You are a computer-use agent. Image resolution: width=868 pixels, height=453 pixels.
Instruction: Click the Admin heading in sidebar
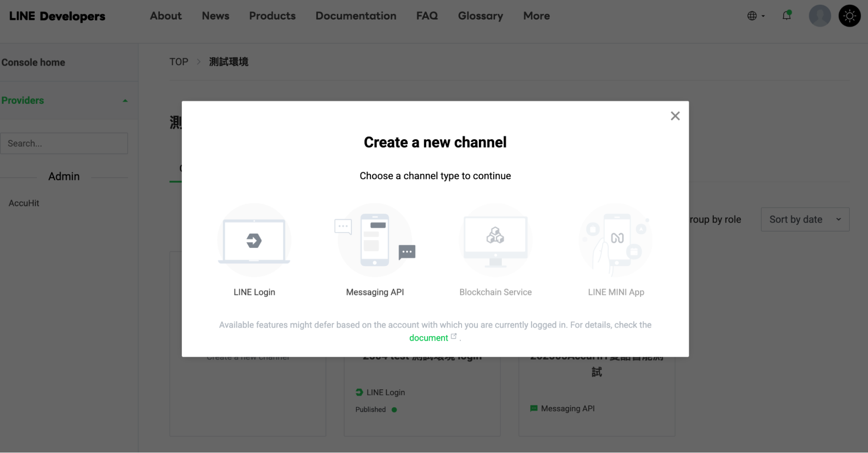[64, 177]
